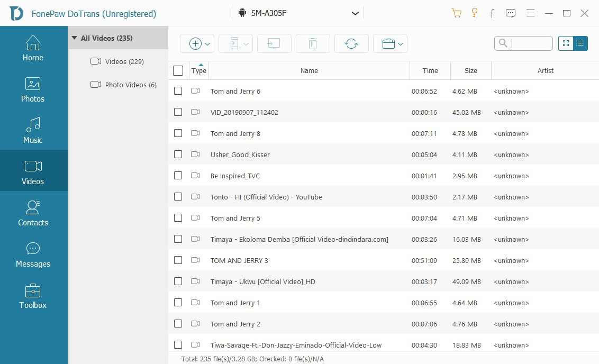Viewport: 599px width, 364px height.
Task: Click the shopping cart purchase icon
Action: [x=456, y=13]
